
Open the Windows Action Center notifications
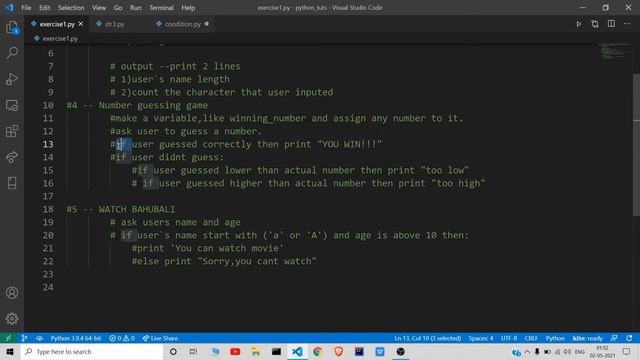pos(627,351)
